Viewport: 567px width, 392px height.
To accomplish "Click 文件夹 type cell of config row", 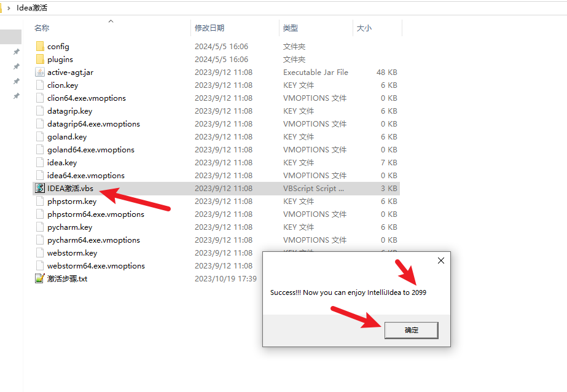I will pos(294,46).
